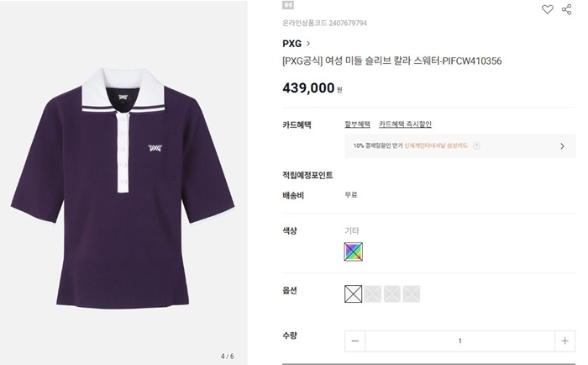Open the 할부혜택 link
Image resolution: width=588 pixels, height=365 pixels.
357,124
